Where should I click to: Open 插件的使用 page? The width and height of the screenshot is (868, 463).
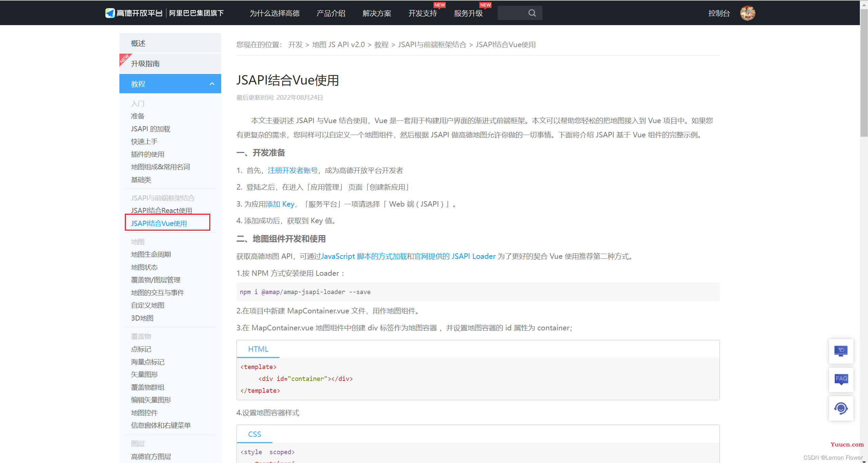point(148,154)
